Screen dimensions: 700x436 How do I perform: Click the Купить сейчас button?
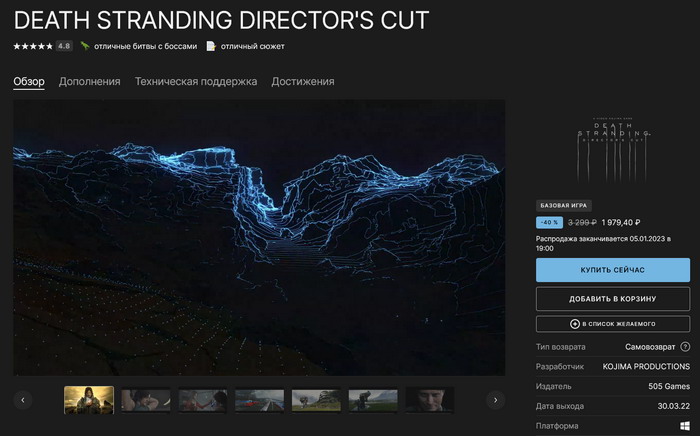coord(612,270)
